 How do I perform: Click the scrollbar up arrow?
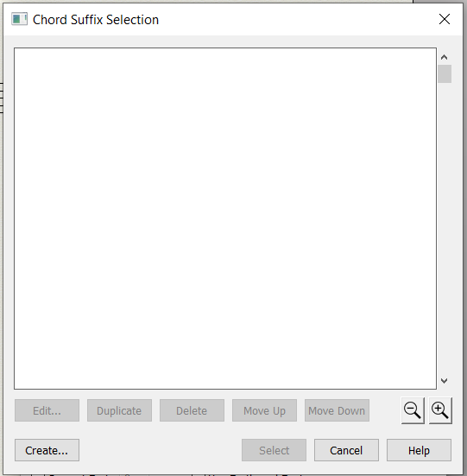445,57
